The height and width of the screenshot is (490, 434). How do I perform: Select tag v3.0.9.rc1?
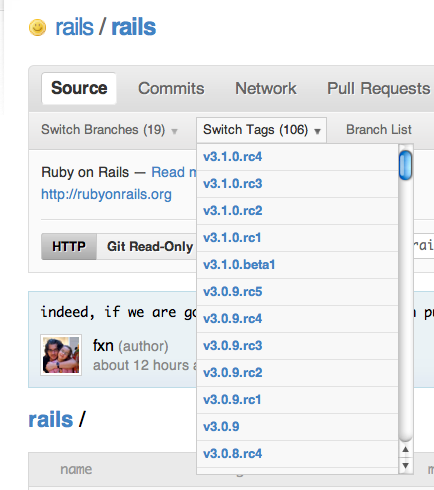click(x=297, y=400)
